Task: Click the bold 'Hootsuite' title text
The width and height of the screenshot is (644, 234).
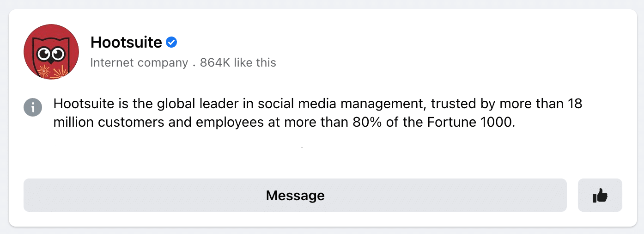Action: (x=126, y=43)
